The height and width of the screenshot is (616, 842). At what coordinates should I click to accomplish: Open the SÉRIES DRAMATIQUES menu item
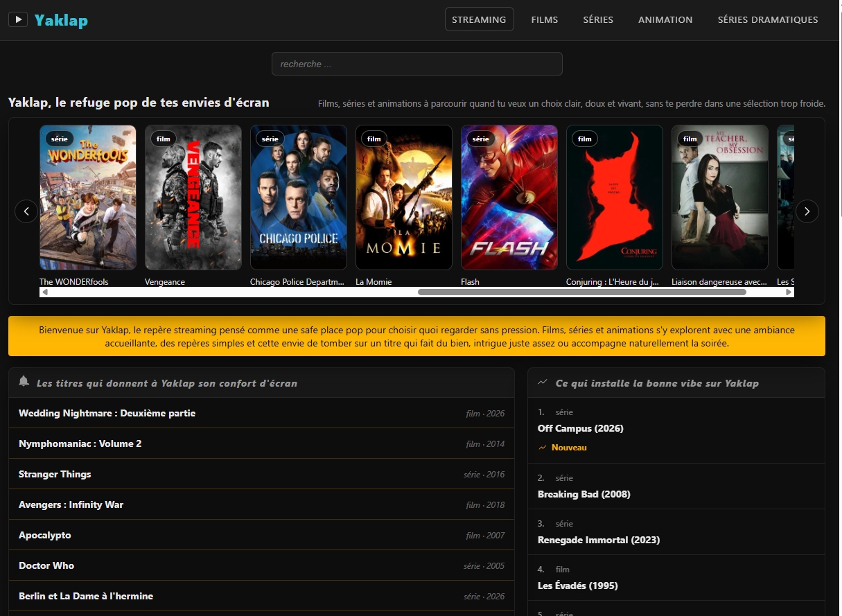pyautogui.click(x=768, y=19)
